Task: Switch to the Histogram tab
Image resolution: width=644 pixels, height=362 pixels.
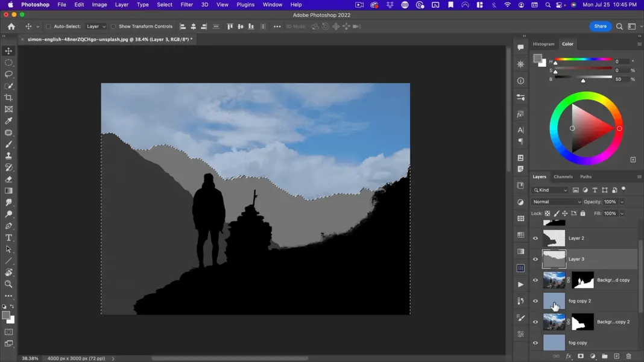Action: click(x=543, y=44)
